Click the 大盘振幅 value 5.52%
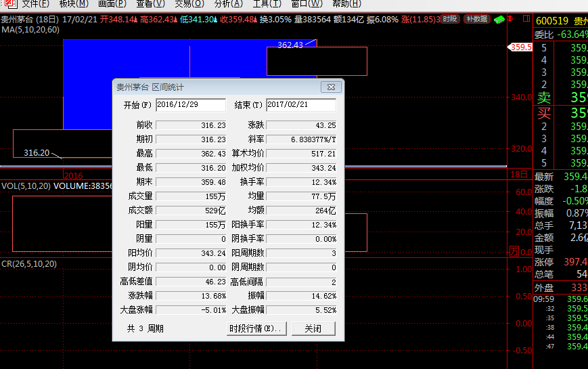 301,310
